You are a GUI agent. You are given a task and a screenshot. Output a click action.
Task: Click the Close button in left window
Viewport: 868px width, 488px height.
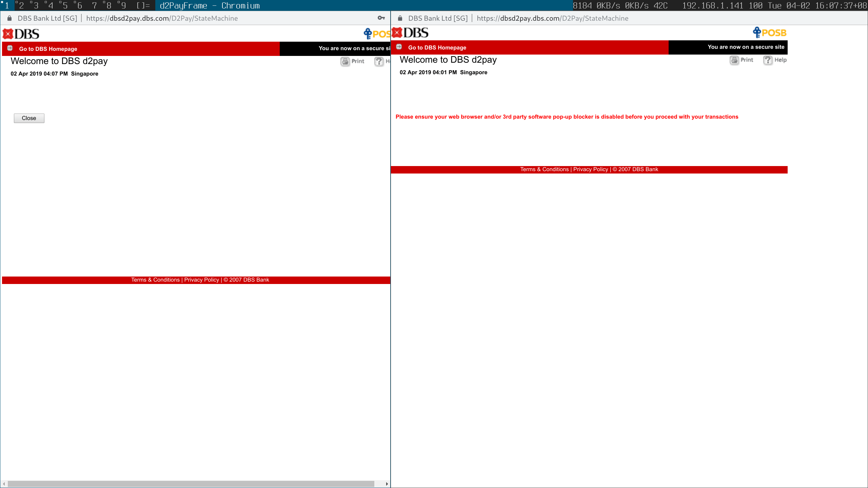point(29,118)
